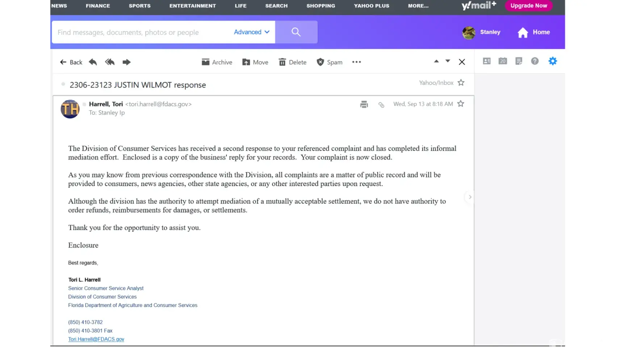This screenshot has height=362, width=644.
Task: Close the open email with X
Action: pyautogui.click(x=462, y=62)
